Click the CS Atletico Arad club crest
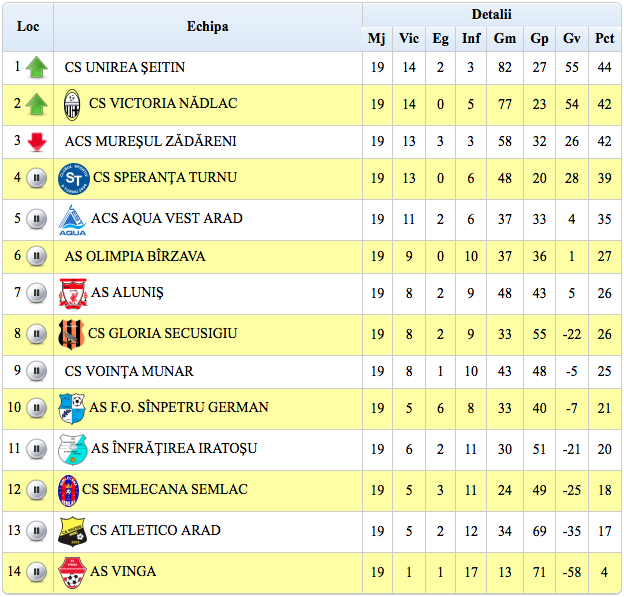The height and width of the screenshot is (597, 624). 72,530
